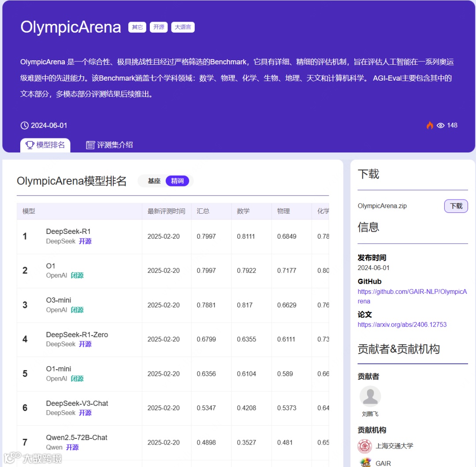The height and width of the screenshot is (467, 476).
Task: Click the 0.5347 summary score
Action: [206, 408]
